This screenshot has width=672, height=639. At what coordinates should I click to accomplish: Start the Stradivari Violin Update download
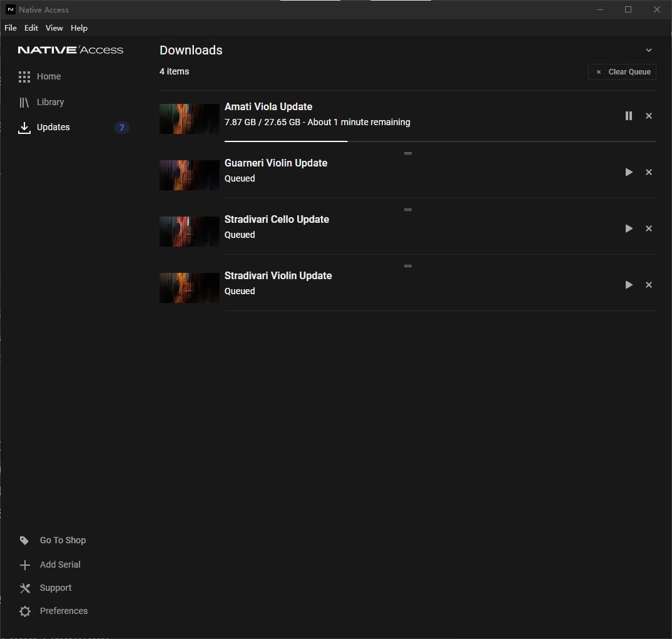click(629, 285)
